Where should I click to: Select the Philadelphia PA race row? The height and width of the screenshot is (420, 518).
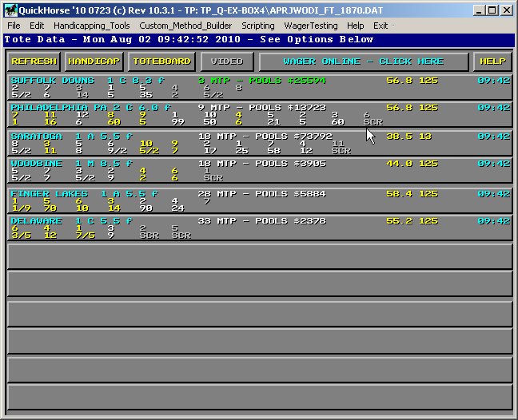[259, 115]
